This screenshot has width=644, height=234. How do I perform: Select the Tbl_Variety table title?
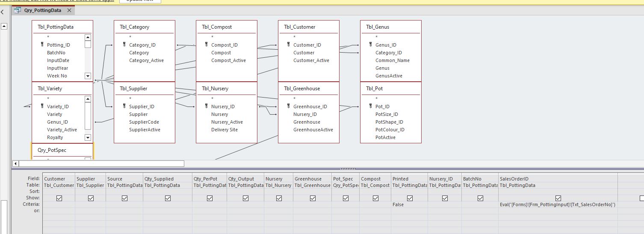[x=50, y=89]
